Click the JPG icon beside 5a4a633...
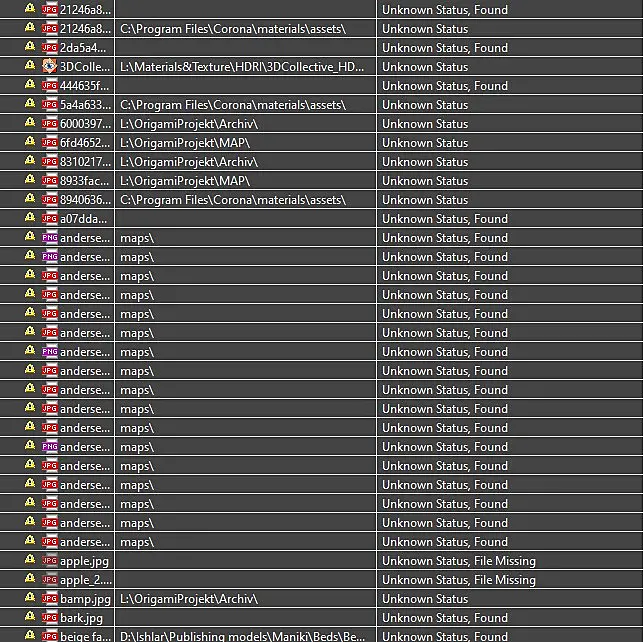644x642 pixels. click(49, 105)
